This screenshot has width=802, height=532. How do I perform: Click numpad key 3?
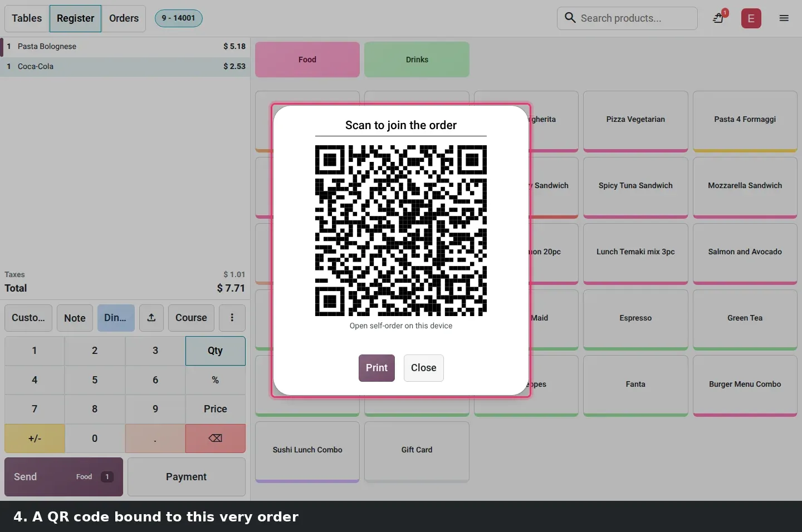coord(155,351)
